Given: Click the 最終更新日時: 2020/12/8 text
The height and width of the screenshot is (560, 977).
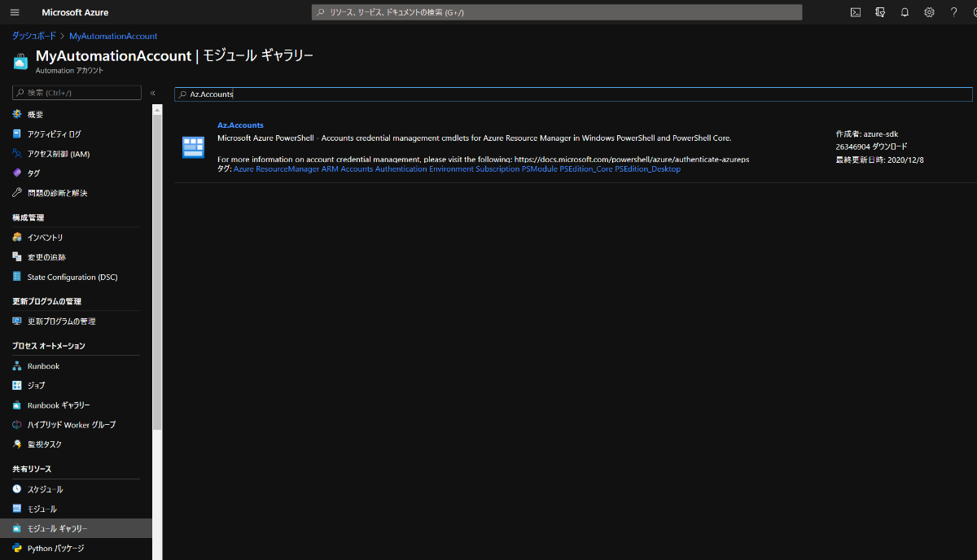Looking at the screenshot, I should 879,160.
